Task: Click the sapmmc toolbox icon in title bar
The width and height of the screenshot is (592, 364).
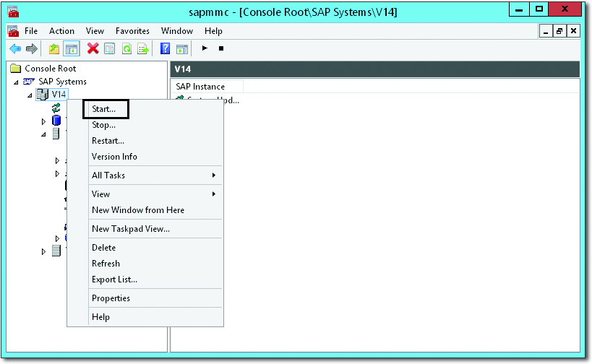Action: click(13, 12)
